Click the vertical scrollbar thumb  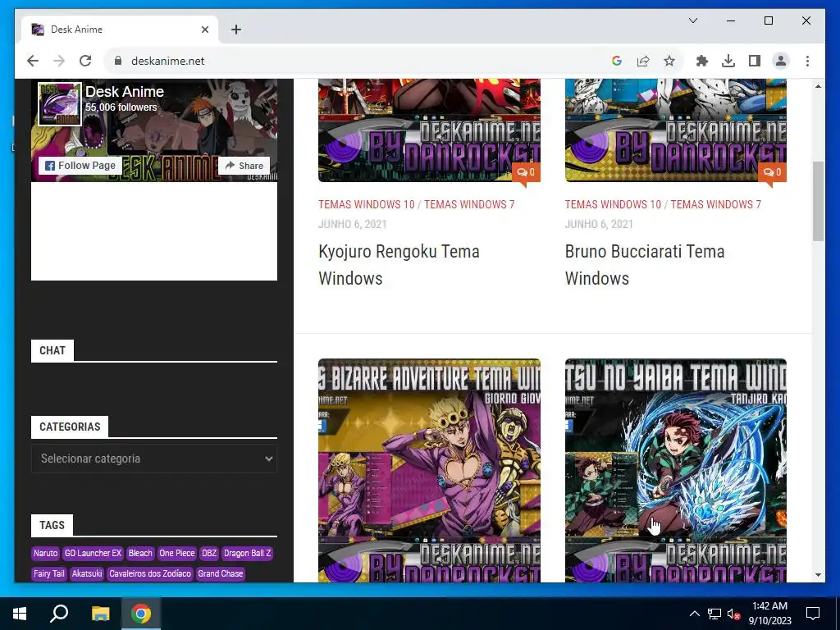(818, 201)
